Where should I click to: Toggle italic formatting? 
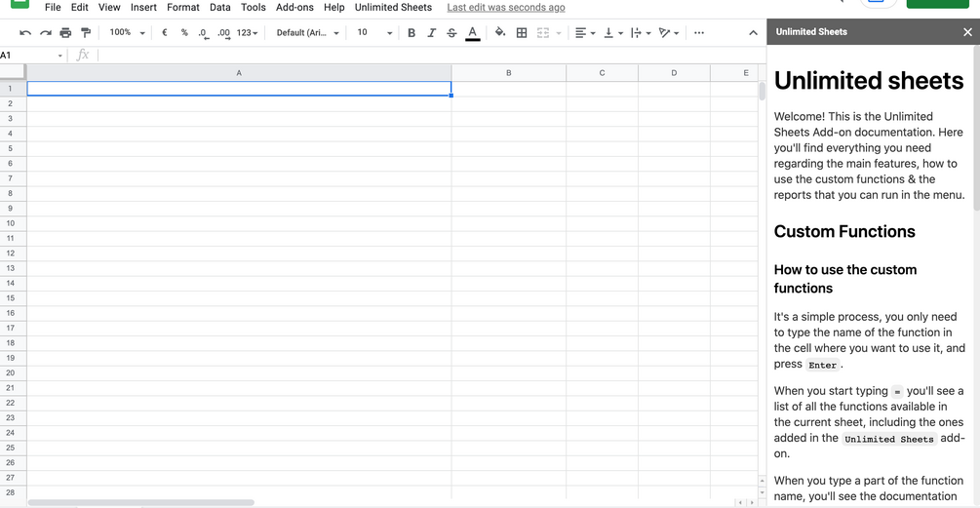pyautogui.click(x=431, y=32)
